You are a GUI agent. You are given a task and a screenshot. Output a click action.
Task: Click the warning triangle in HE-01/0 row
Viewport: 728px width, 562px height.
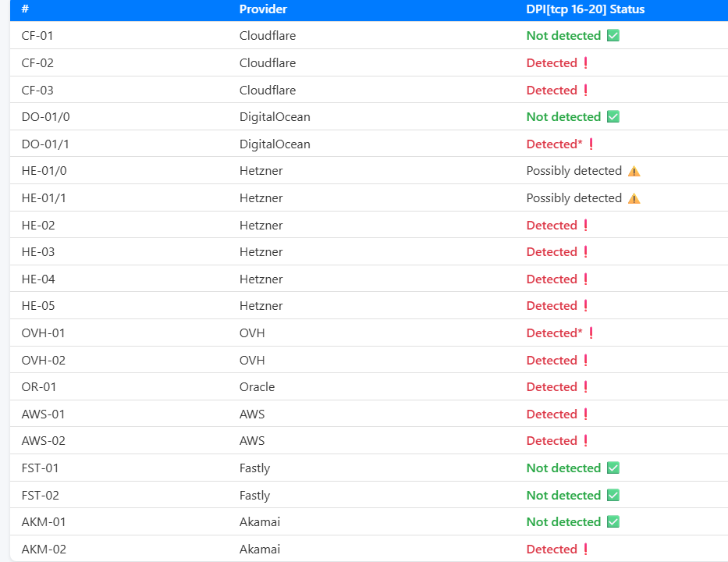(x=634, y=172)
